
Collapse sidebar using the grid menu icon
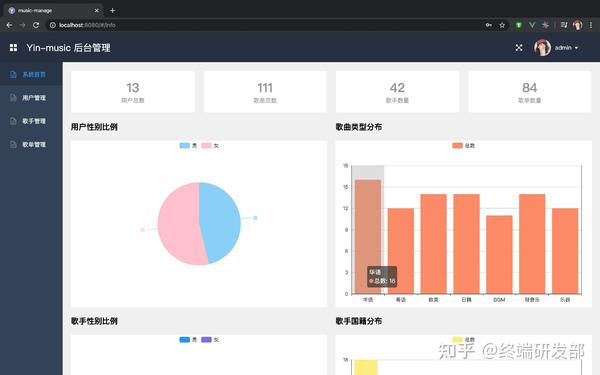pos(13,48)
